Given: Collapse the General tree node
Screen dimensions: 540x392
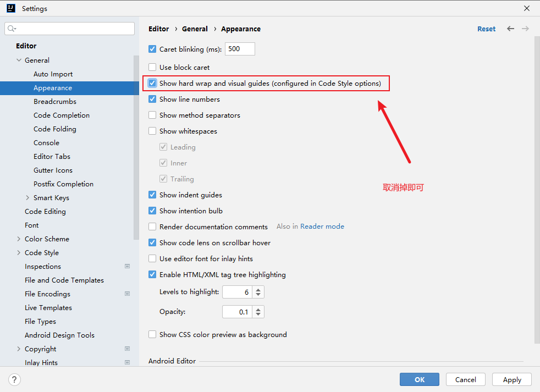Looking at the screenshot, I should tap(19, 60).
